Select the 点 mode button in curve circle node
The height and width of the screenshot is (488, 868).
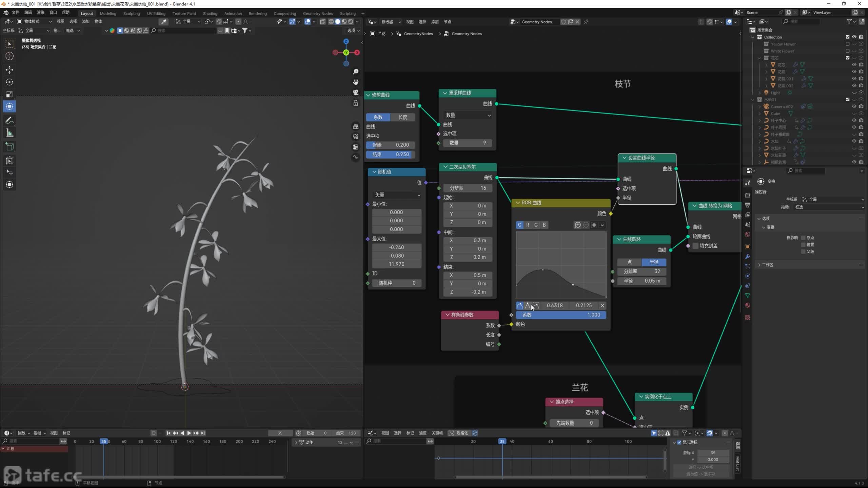pyautogui.click(x=629, y=262)
